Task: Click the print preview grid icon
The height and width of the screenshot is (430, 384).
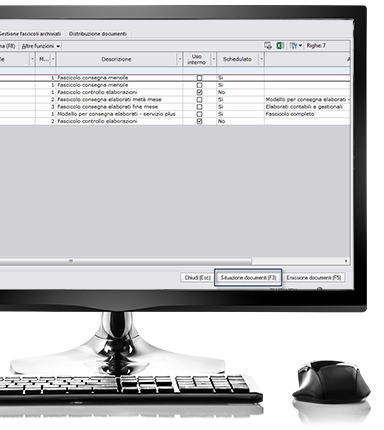Action: point(268,46)
